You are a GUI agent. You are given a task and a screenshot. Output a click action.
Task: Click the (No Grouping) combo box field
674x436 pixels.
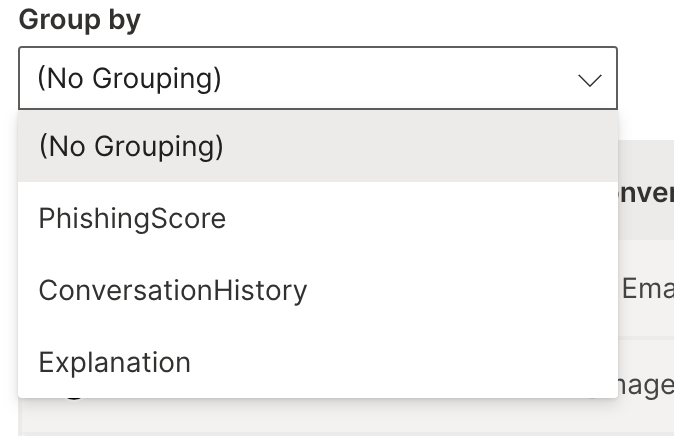(300, 78)
